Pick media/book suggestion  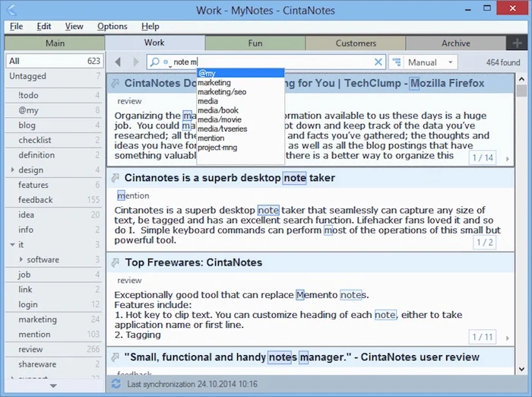tap(240, 110)
